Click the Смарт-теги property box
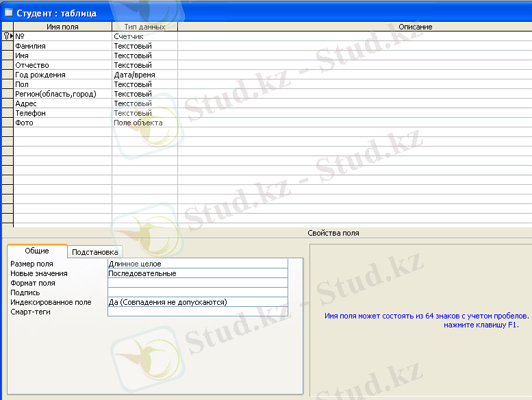The image size is (532, 400). (x=197, y=312)
